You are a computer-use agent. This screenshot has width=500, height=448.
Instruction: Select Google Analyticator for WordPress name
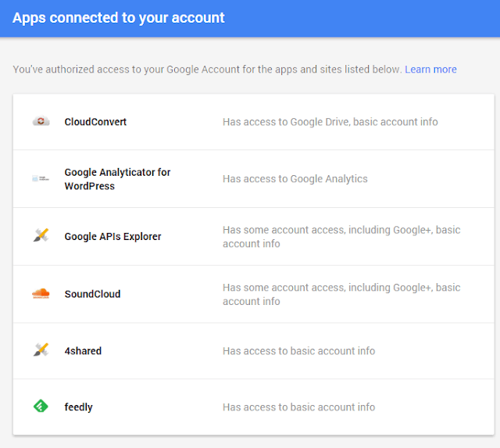117,179
